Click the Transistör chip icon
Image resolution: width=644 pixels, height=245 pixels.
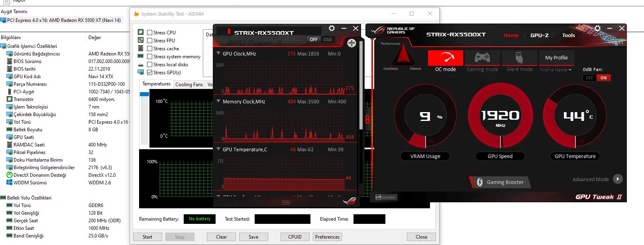10,99
